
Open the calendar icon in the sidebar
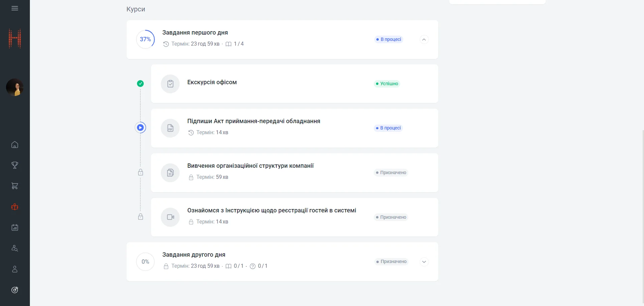(x=15, y=227)
